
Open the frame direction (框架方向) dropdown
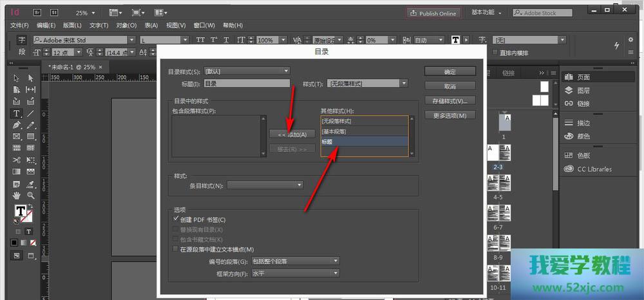(295, 273)
